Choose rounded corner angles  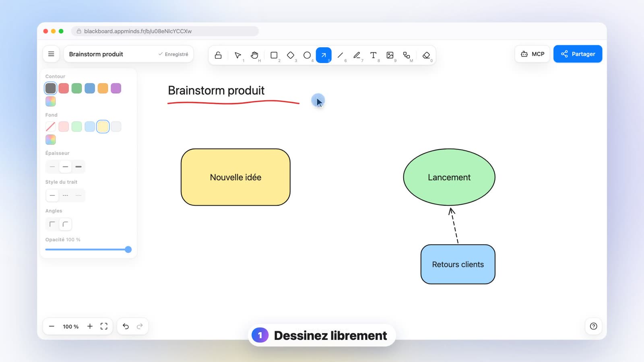(x=65, y=224)
